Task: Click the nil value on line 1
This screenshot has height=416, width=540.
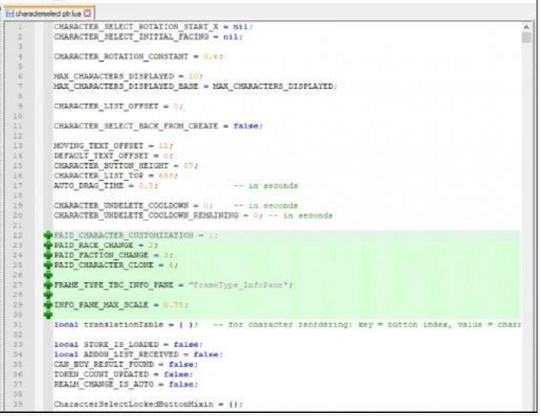Action: (241, 27)
